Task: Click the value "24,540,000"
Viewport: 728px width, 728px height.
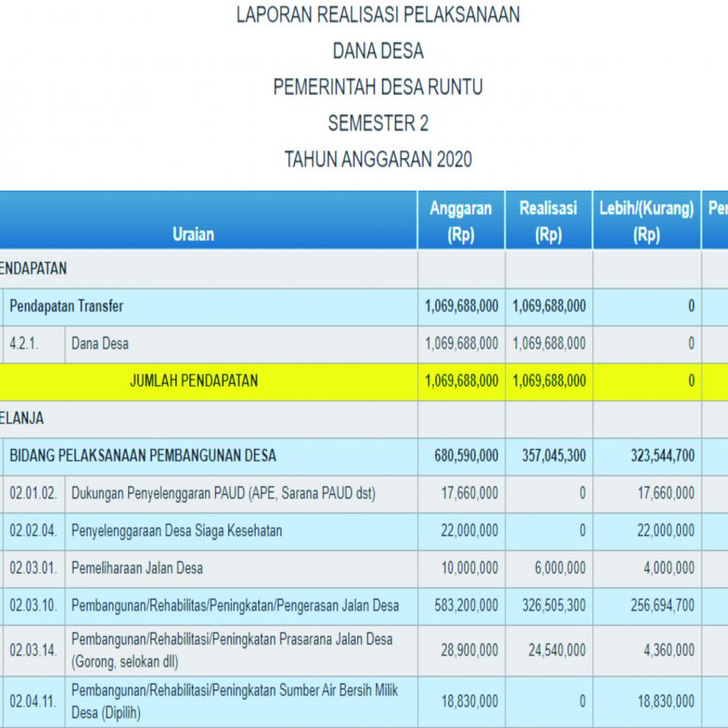Action: [557, 650]
